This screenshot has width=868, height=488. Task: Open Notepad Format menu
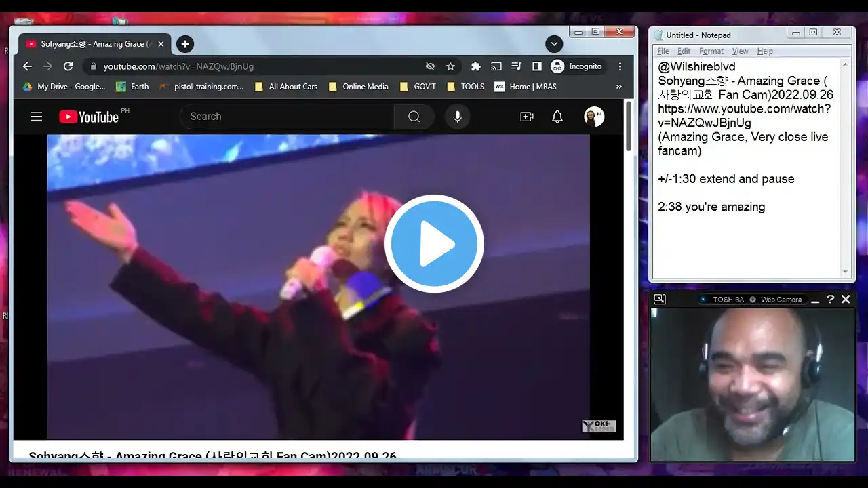click(x=711, y=51)
